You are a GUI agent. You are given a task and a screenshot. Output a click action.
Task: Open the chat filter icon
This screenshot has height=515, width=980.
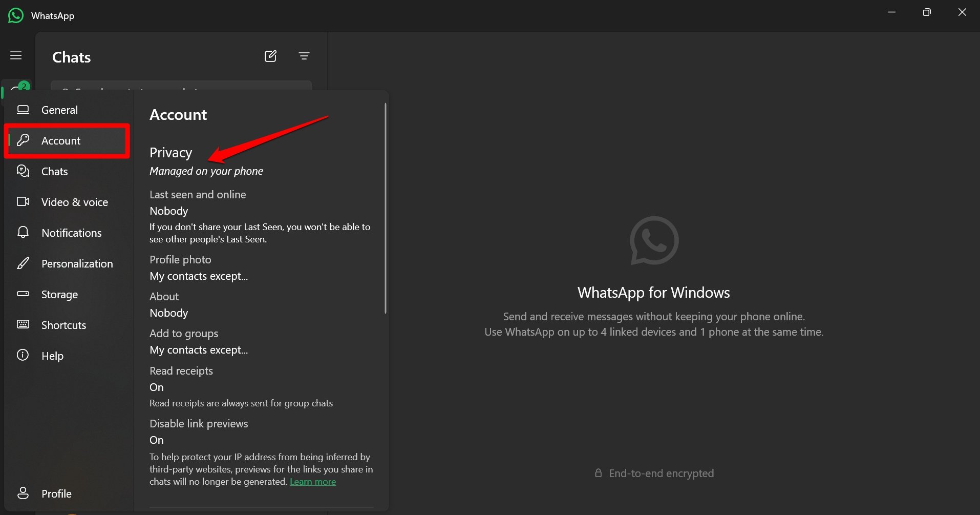(304, 56)
